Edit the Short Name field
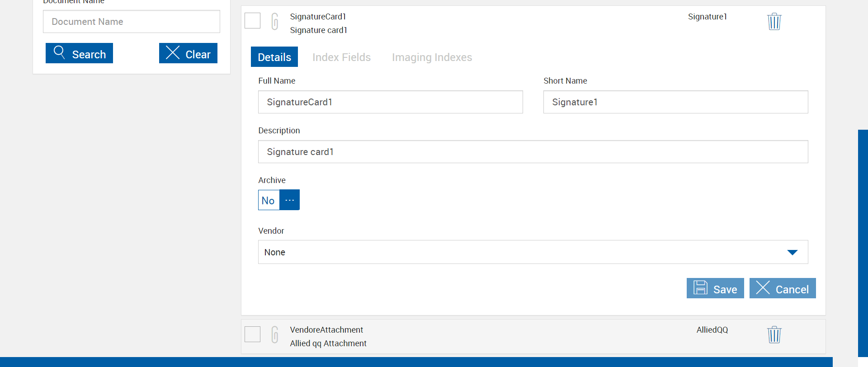This screenshot has height=367, width=868. click(676, 102)
